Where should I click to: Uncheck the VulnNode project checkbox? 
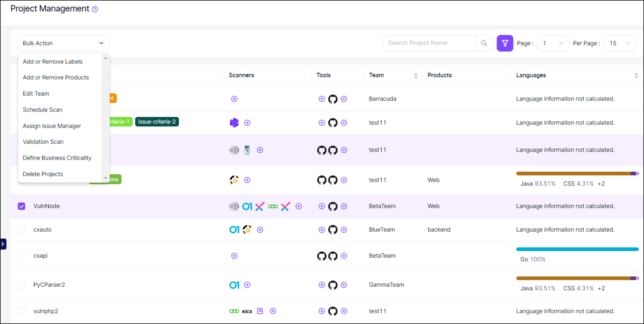click(22, 206)
